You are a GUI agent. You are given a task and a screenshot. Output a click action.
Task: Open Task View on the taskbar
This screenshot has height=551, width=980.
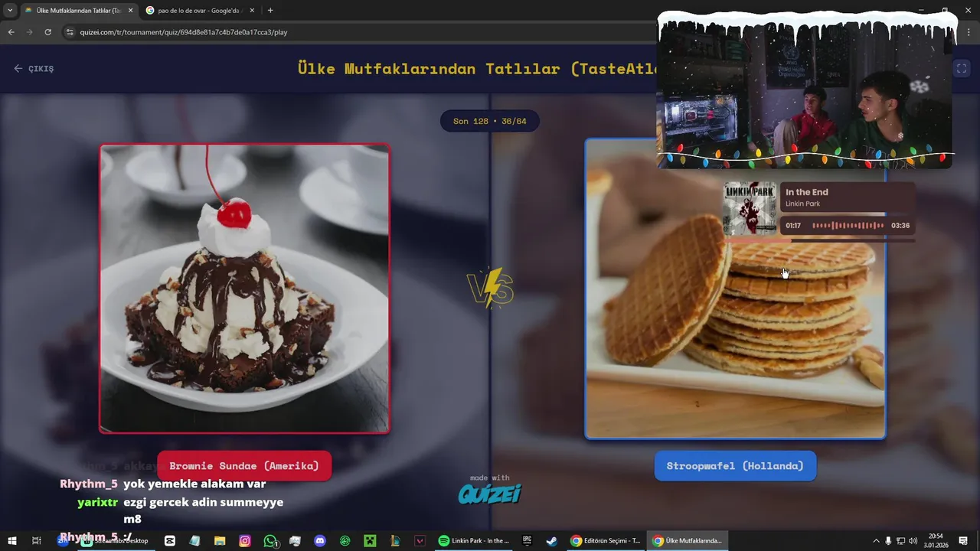pos(36,540)
